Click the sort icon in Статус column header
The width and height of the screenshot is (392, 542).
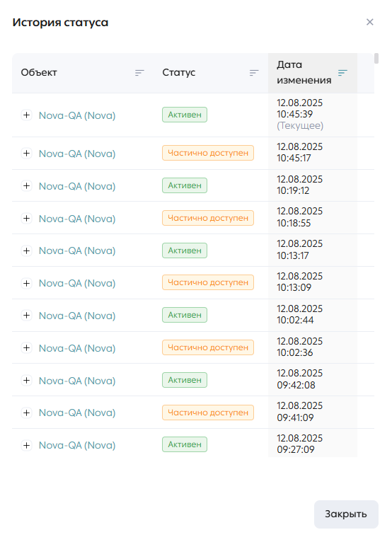pyautogui.click(x=254, y=73)
